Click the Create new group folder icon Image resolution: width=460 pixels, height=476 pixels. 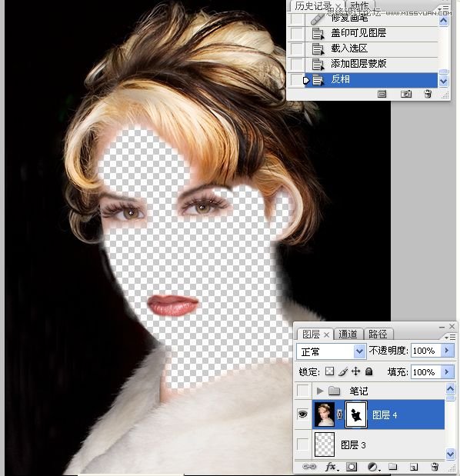pos(392,466)
